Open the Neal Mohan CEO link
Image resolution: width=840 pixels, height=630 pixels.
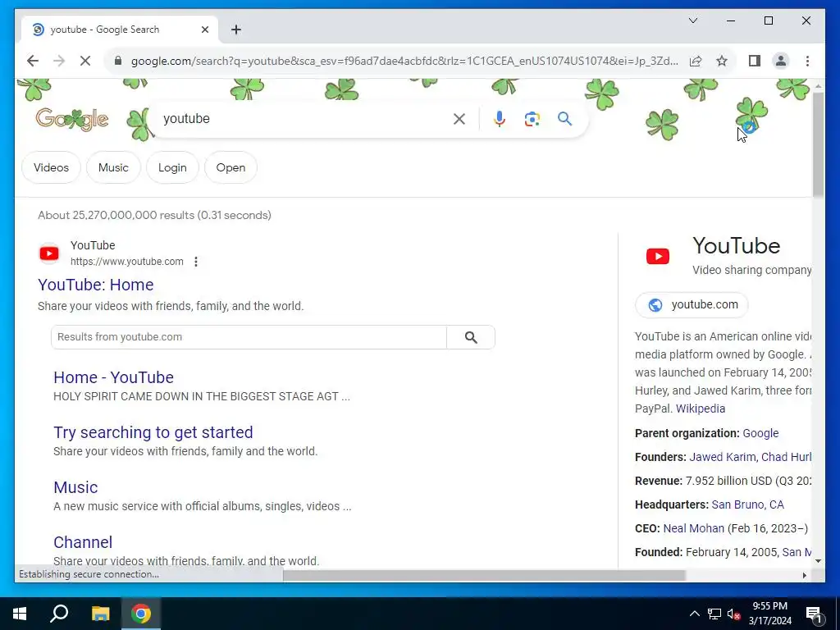coord(693,528)
